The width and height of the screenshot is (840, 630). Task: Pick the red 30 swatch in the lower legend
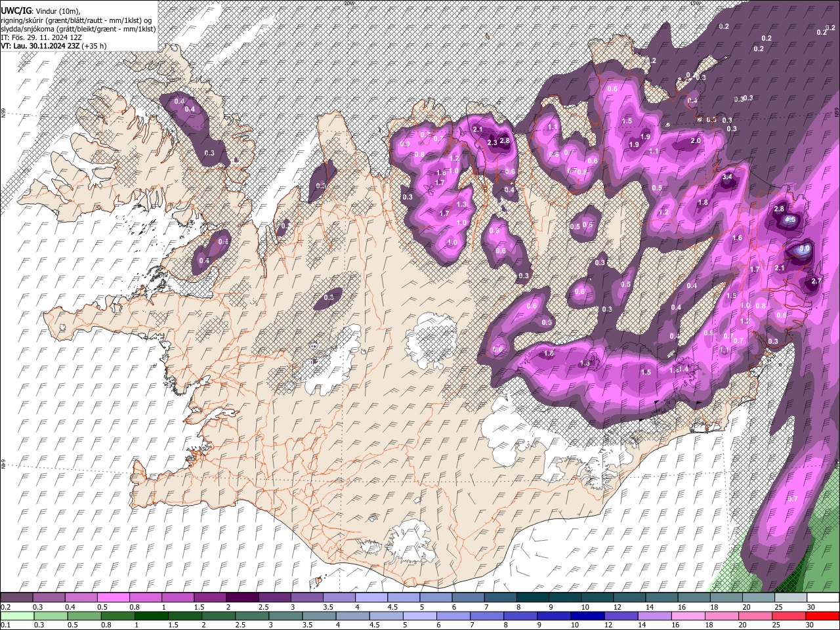pos(823,616)
